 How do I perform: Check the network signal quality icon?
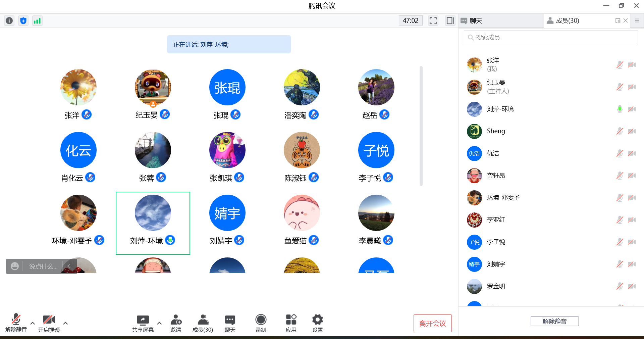point(37,20)
